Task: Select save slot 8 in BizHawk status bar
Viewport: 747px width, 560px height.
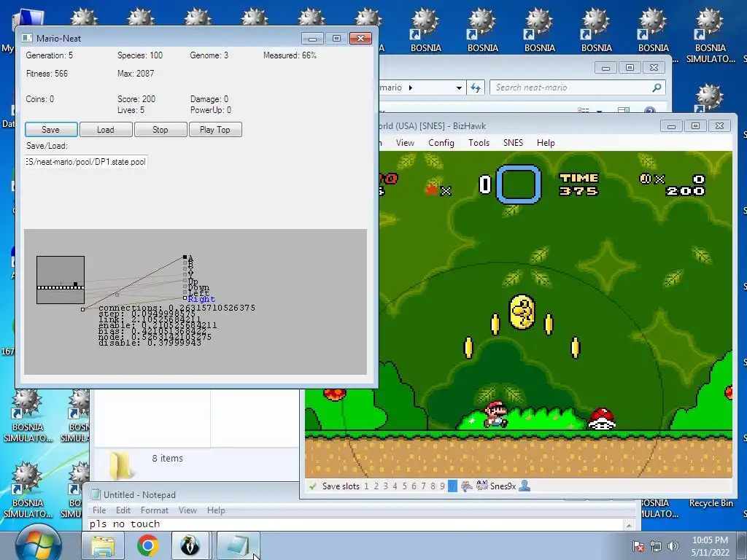Action: [433, 486]
